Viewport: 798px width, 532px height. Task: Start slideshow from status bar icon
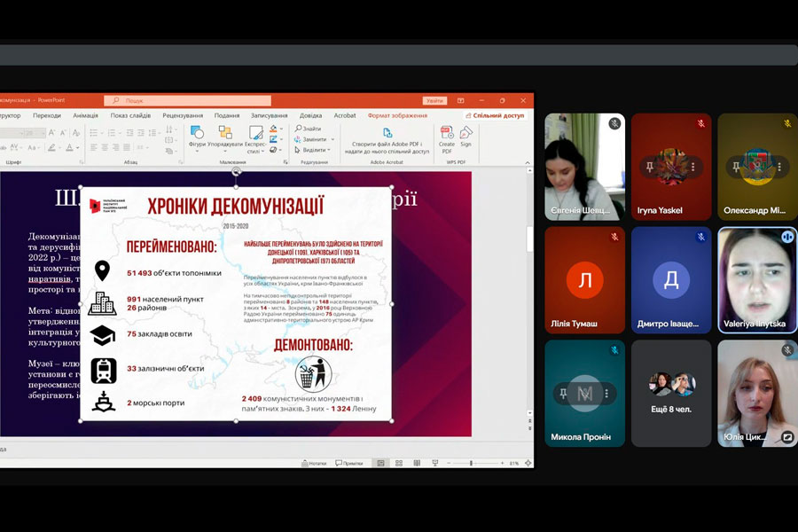click(x=434, y=463)
